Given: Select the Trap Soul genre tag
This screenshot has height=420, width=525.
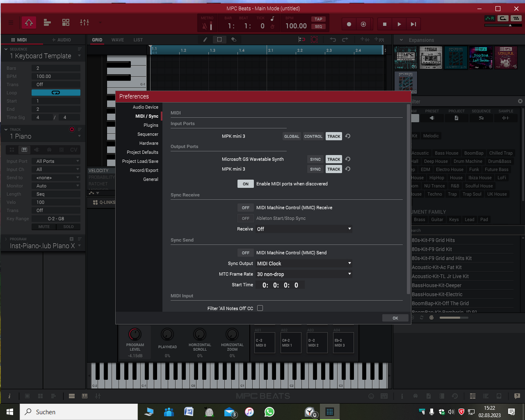Looking at the screenshot, I should (x=472, y=194).
